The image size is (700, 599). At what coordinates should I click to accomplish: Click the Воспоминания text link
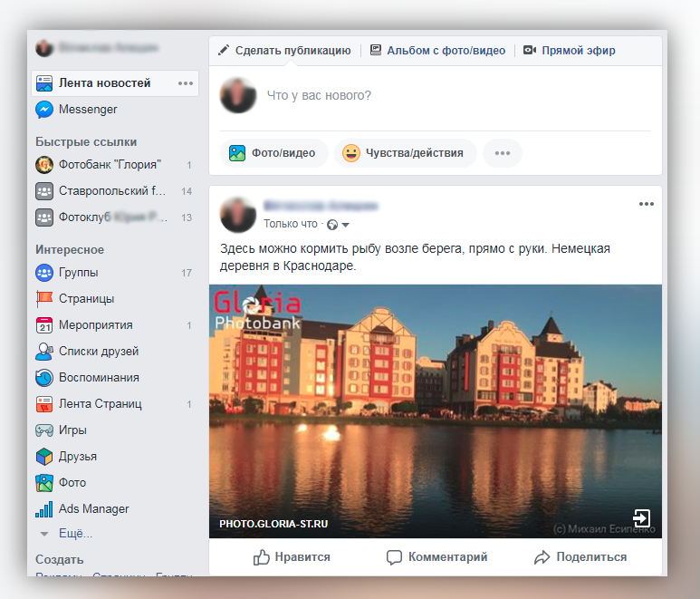99,378
